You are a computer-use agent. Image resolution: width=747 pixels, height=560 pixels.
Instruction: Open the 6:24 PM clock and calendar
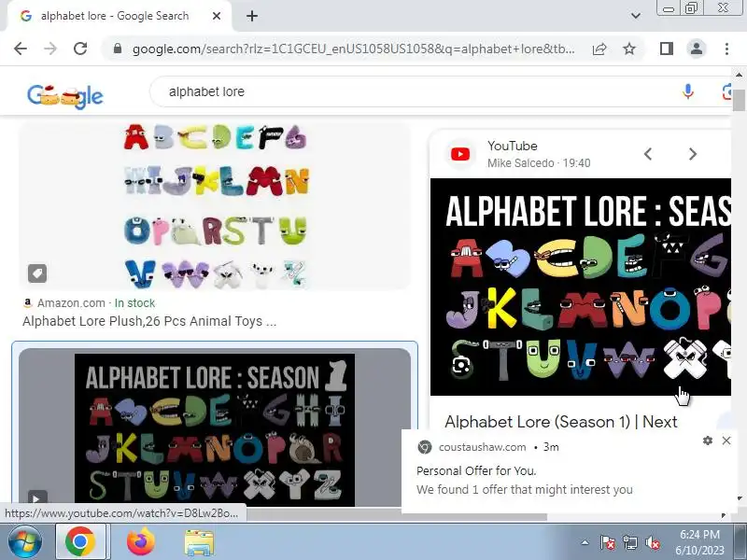pyautogui.click(x=699, y=542)
